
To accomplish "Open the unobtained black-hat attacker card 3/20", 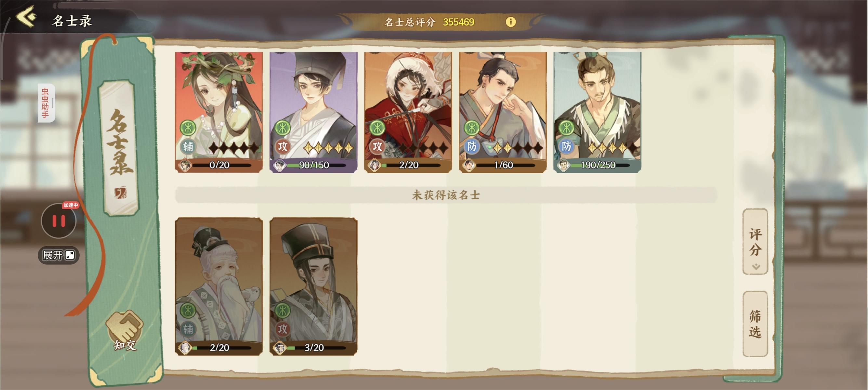I will click(313, 286).
